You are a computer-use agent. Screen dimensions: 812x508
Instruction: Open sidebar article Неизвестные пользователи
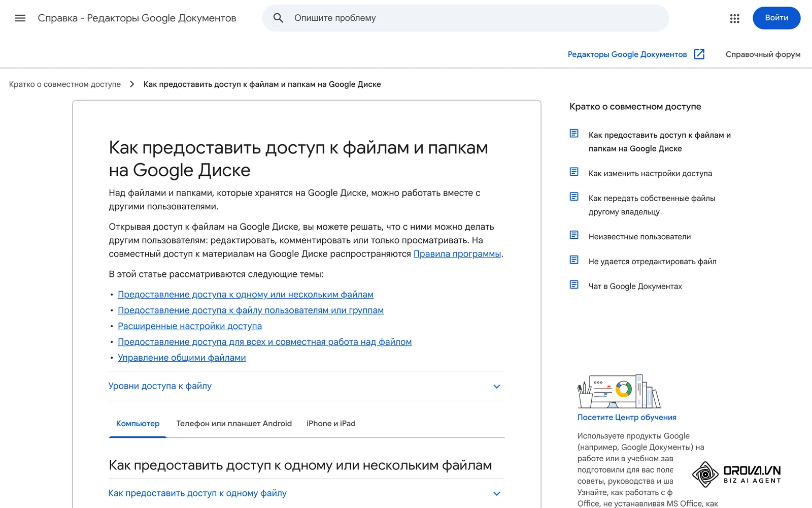[639, 237]
